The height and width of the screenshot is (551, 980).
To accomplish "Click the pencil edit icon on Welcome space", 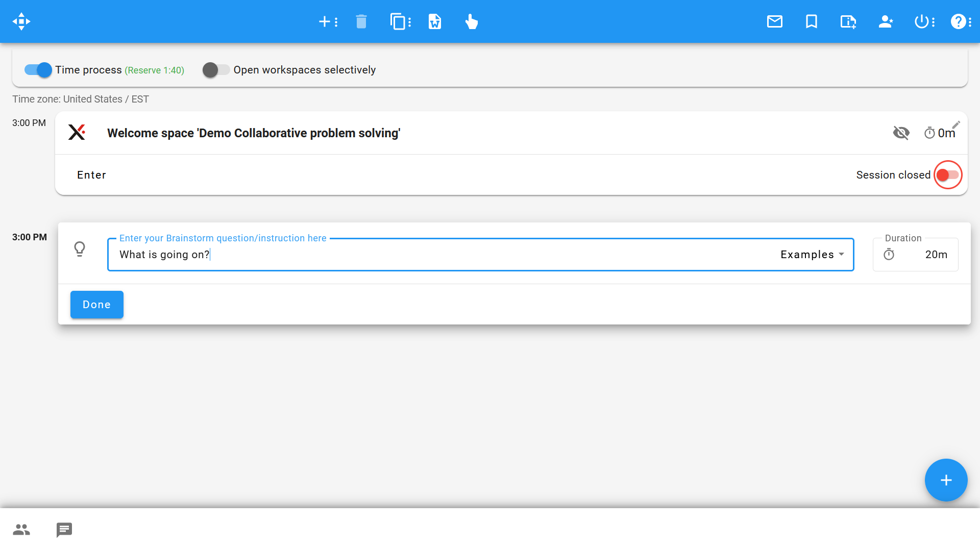I will [956, 124].
